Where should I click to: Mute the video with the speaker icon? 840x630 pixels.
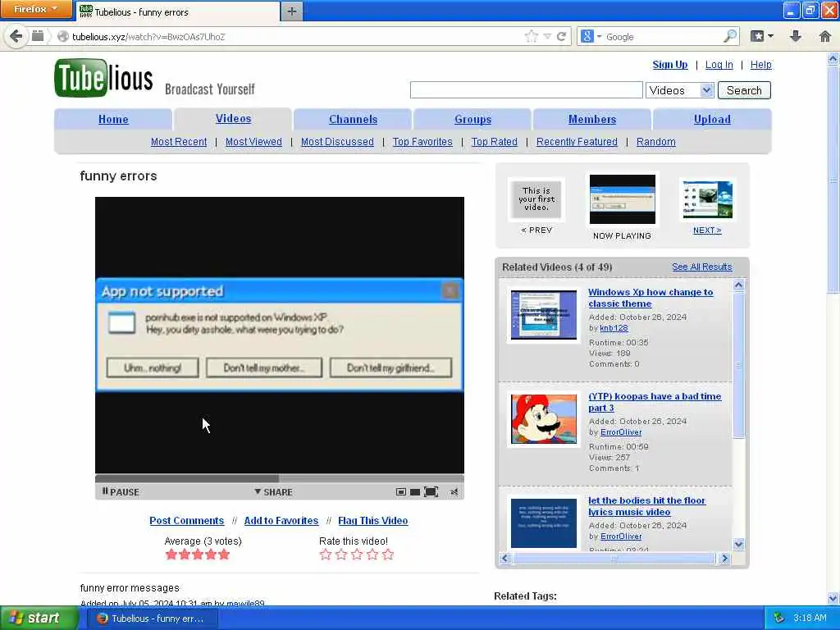(x=454, y=492)
